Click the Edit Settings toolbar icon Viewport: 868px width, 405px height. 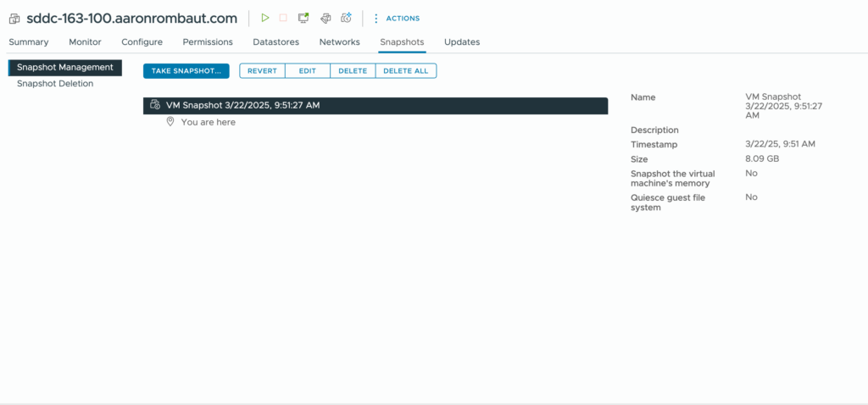click(x=325, y=18)
